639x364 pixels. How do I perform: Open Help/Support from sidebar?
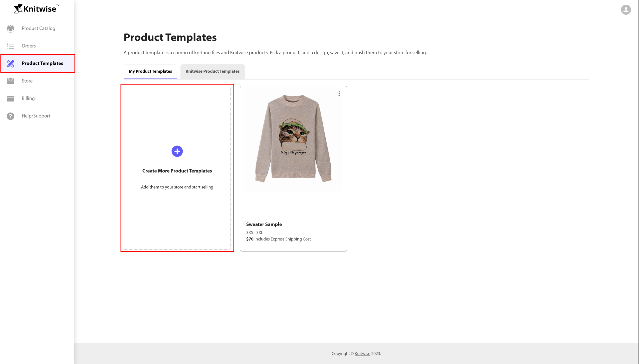(x=36, y=116)
